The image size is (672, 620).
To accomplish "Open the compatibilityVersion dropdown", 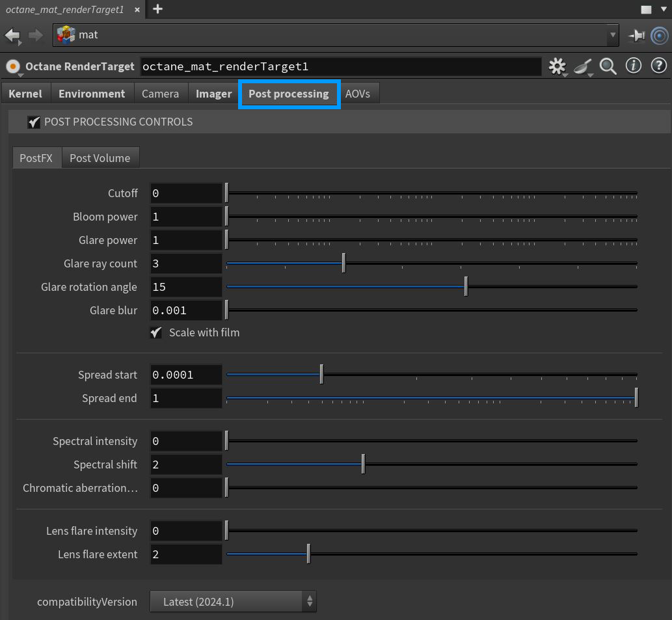I will pyautogui.click(x=233, y=602).
